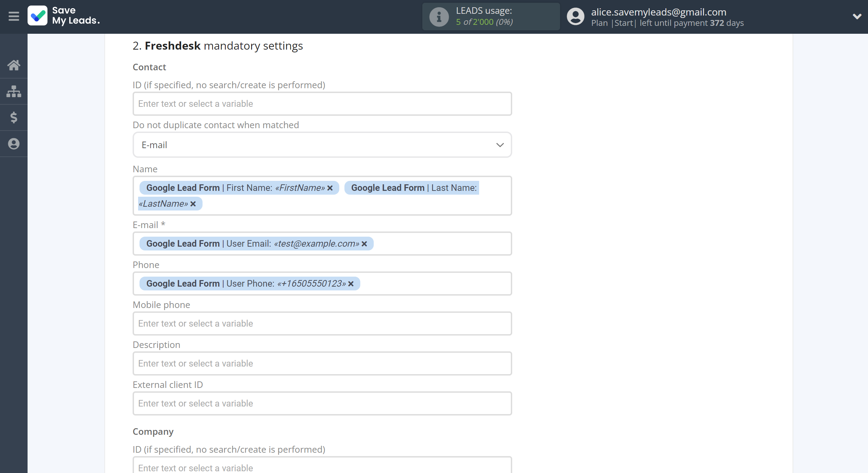Click the user avatar icon
This screenshot has width=868, height=473.
click(x=576, y=17)
